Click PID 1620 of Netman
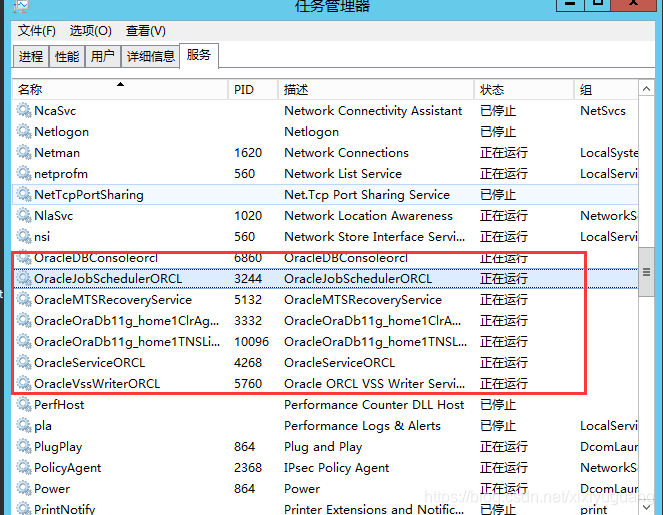This screenshot has height=515, width=663. (248, 152)
